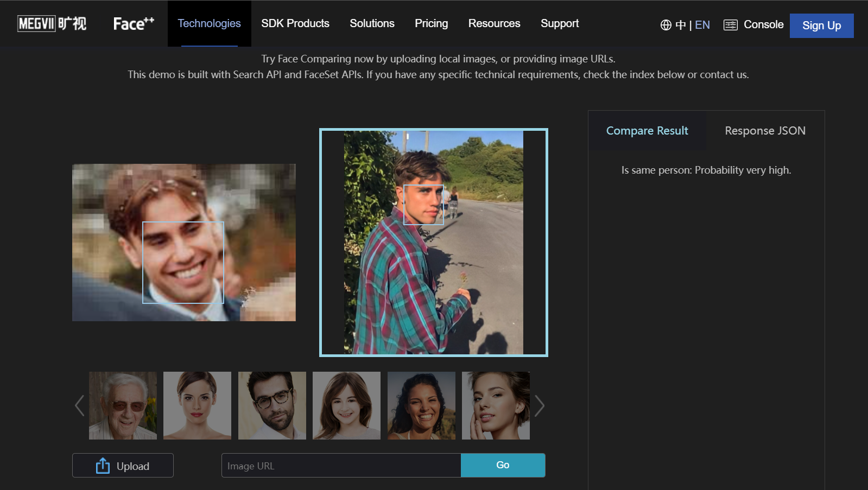Click the Megvii logo in header
This screenshot has height=490, width=868.
[x=52, y=24]
